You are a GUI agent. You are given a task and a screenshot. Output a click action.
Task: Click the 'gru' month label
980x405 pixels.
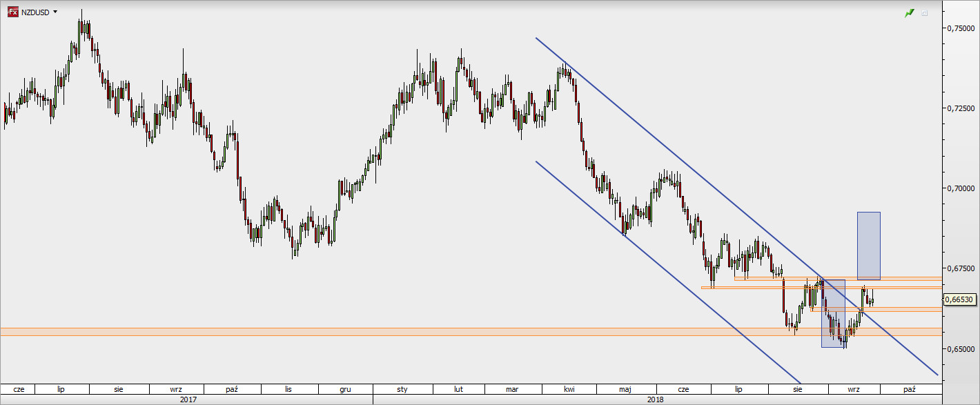(x=345, y=389)
